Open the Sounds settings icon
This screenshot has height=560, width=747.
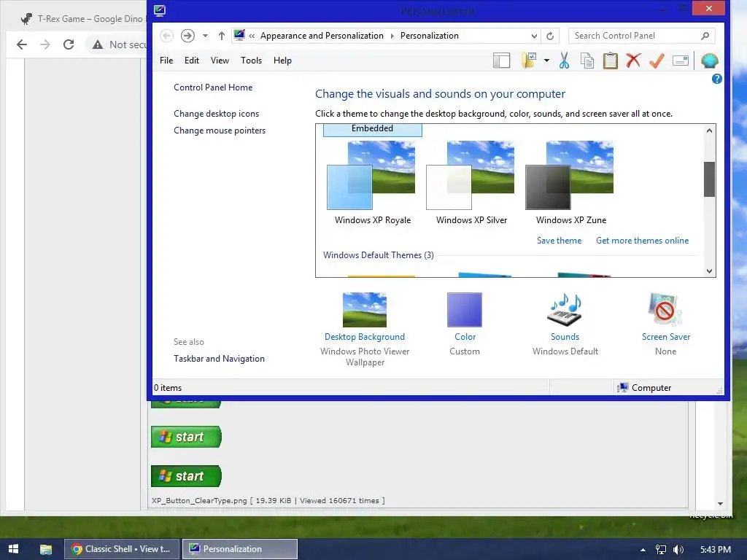click(565, 309)
